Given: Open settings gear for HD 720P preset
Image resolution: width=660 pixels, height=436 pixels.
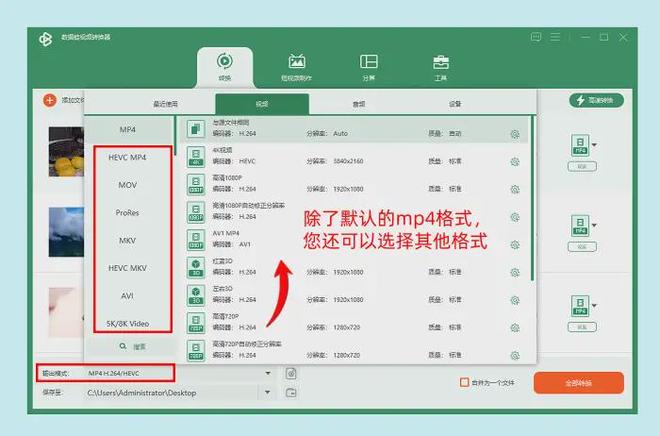Looking at the screenshot, I should 515,328.
